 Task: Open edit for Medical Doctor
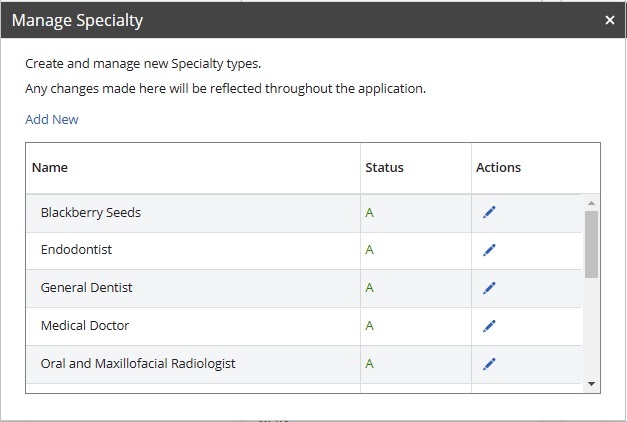[x=489, y=326]
